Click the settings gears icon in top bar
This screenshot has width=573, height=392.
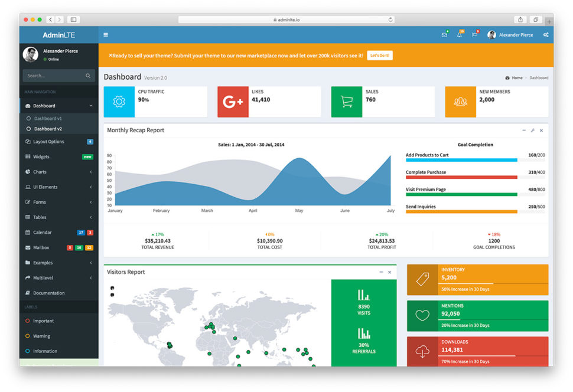[x=545, y=35]
